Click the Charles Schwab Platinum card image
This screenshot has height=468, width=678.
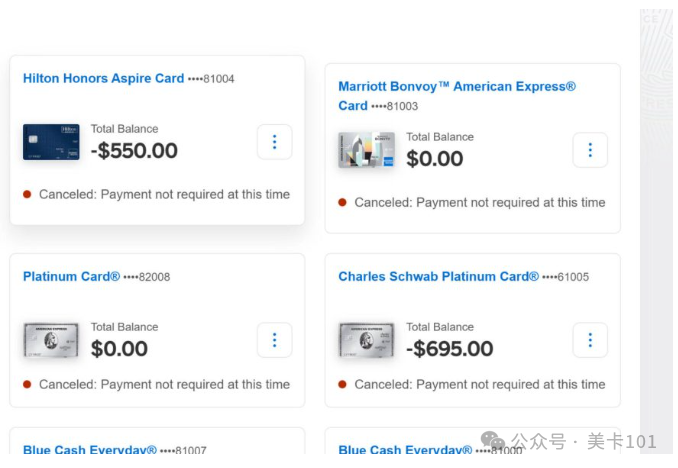point(366,340)
